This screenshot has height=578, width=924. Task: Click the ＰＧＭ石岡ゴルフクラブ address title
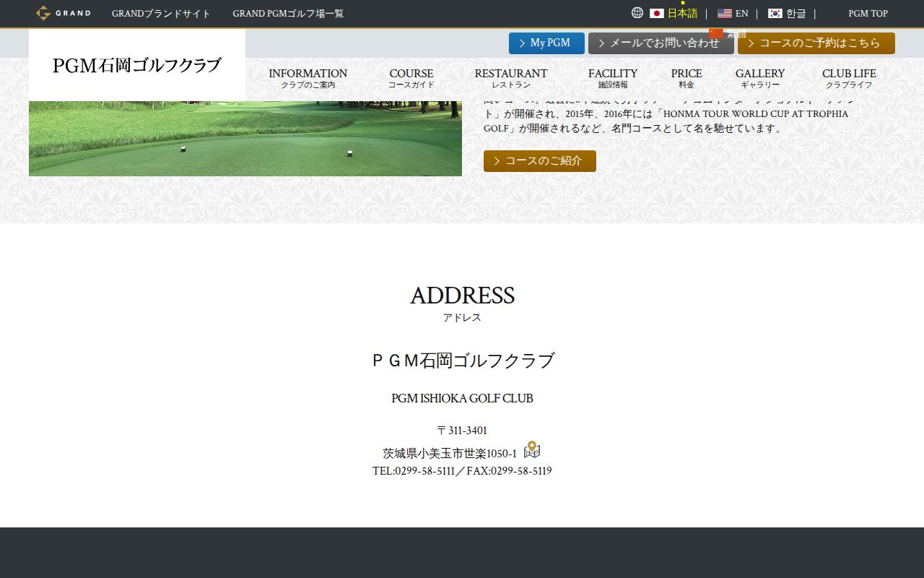coord(462,361)
